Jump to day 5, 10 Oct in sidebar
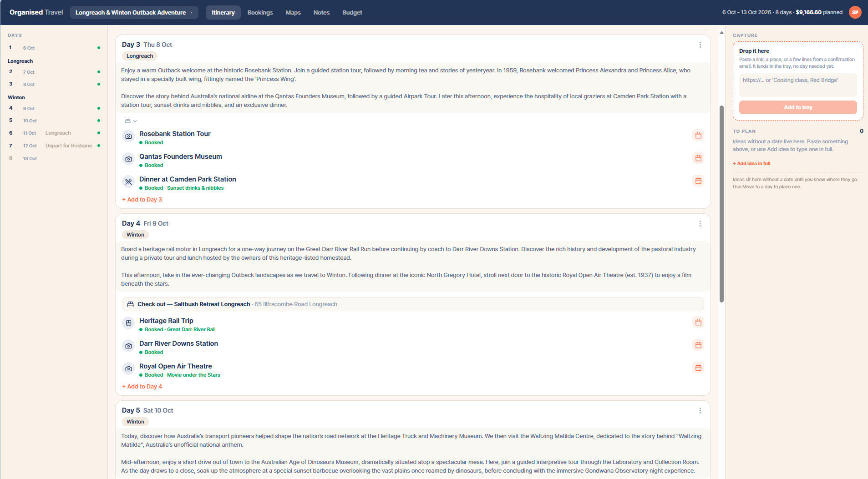The image size is (868, 479). pyautogui.click(x=54, y=121)
